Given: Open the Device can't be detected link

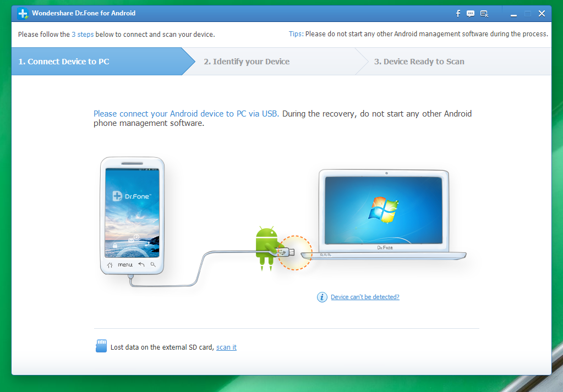Looking at the screenshot, I should (365, 297).
